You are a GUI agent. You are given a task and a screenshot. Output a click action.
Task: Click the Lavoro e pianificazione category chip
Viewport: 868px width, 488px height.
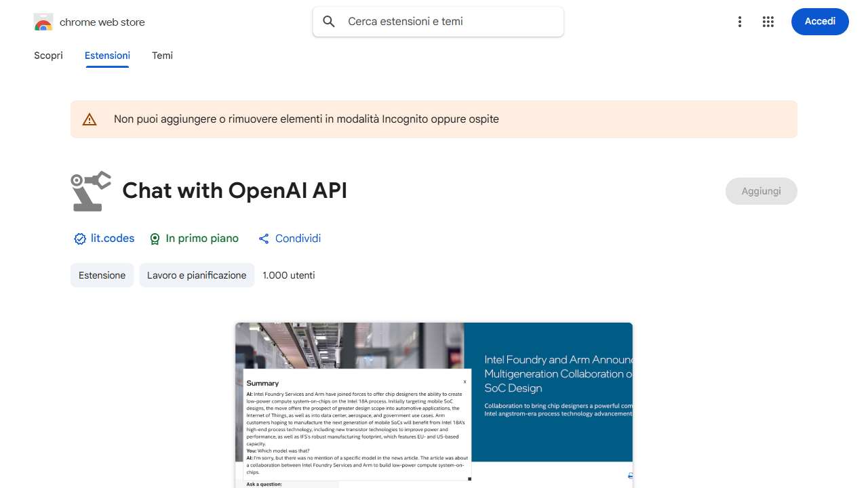[197, 275]
